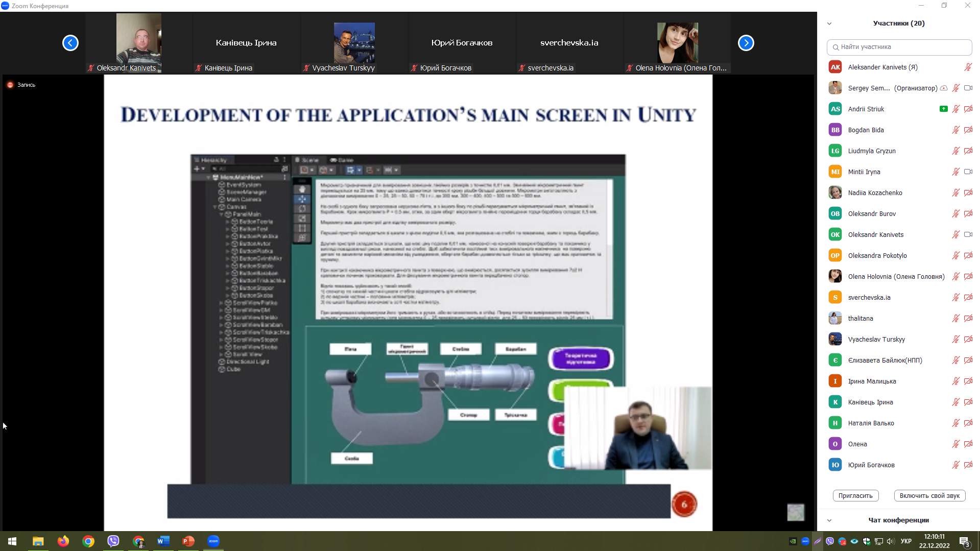This screenshot has height=551, width=980.
Task: Select participant Єлизавета Байлюк(НПП) in the list
Action: pos(898,360)
